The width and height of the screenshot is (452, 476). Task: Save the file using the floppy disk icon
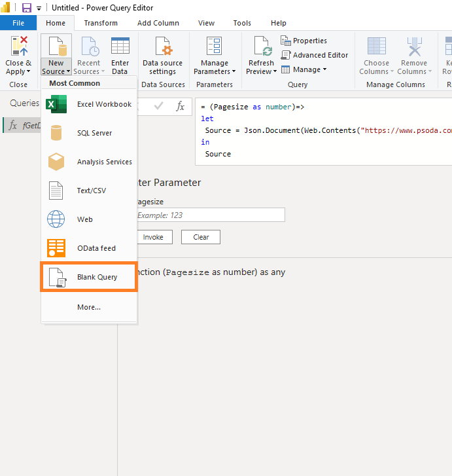pyautogui.click(x=27, y=8)
